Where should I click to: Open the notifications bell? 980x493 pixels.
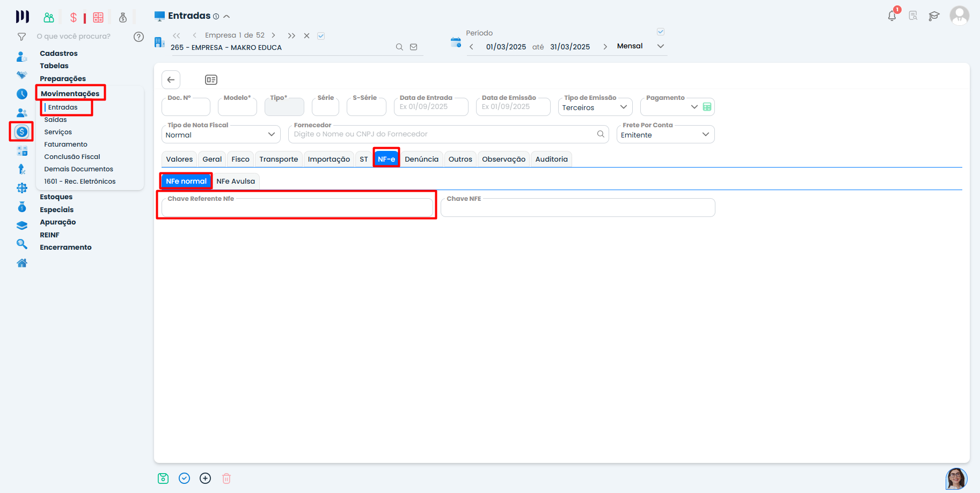(x=892, y=16)
